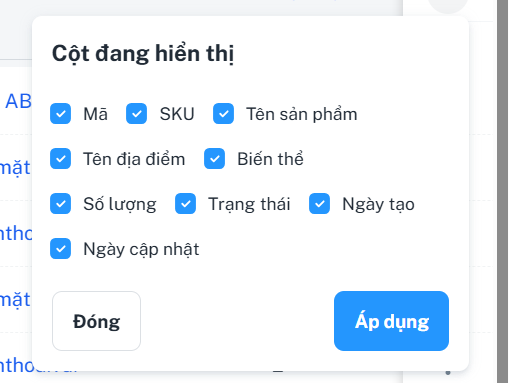Uncheck the Ngày cập nhật checkbox

pyautogui.click(x=60, y=249)
